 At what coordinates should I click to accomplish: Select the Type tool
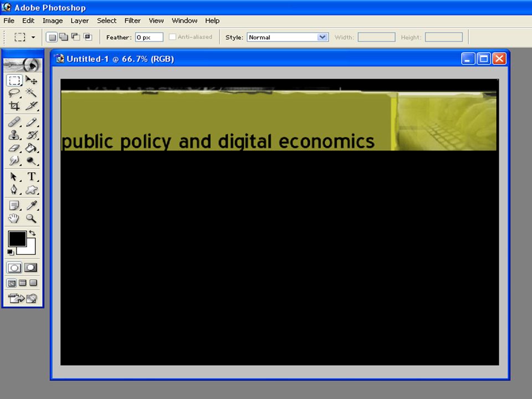31,176
